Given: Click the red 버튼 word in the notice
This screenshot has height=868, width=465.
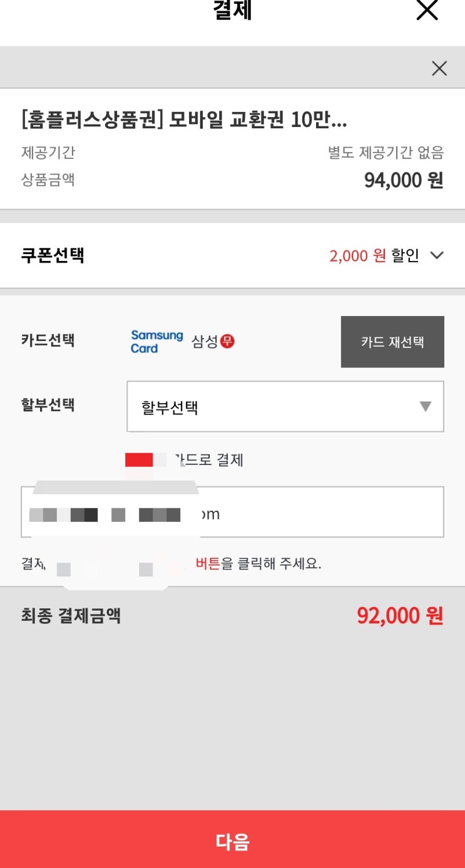Looking at the screenshot, I should 208,563.
